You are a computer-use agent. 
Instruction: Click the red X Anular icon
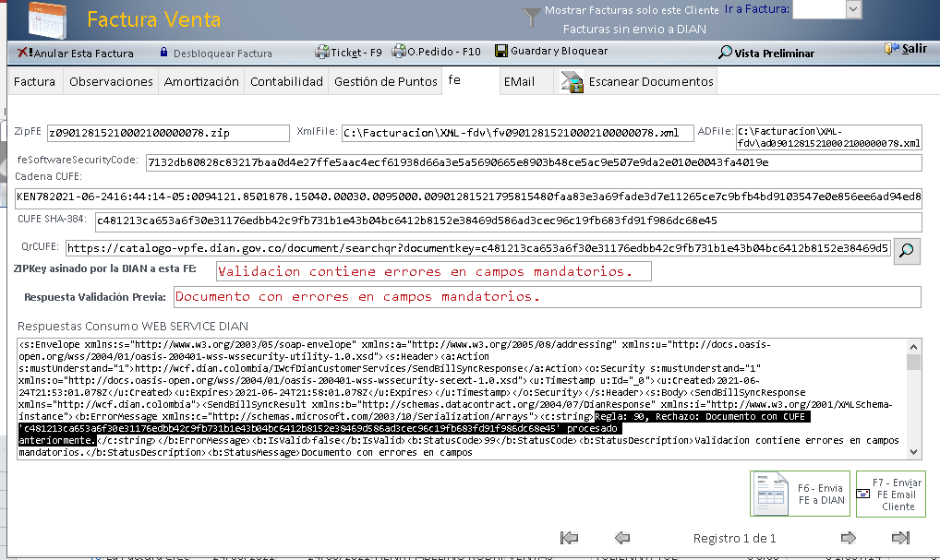point(24,53)
